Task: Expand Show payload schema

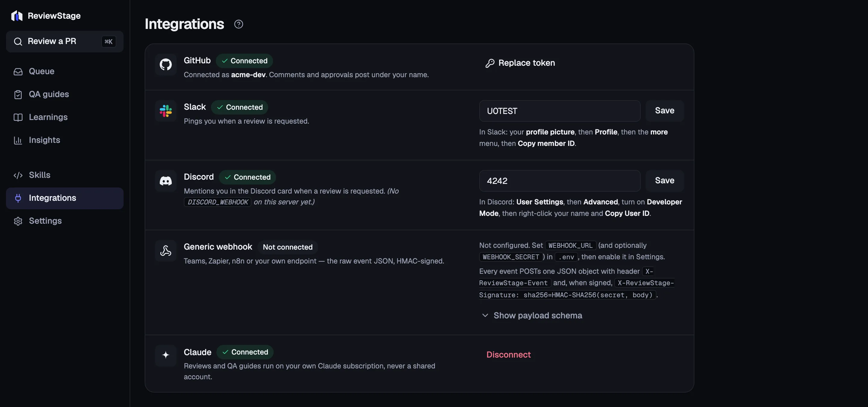Action: pos(532,316)
